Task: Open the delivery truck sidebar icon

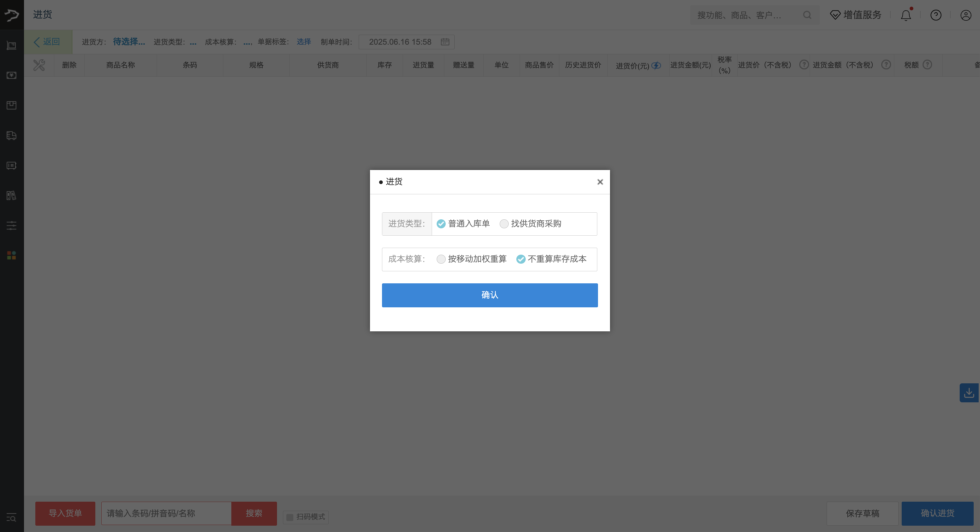Action: (x=11, y=135)
